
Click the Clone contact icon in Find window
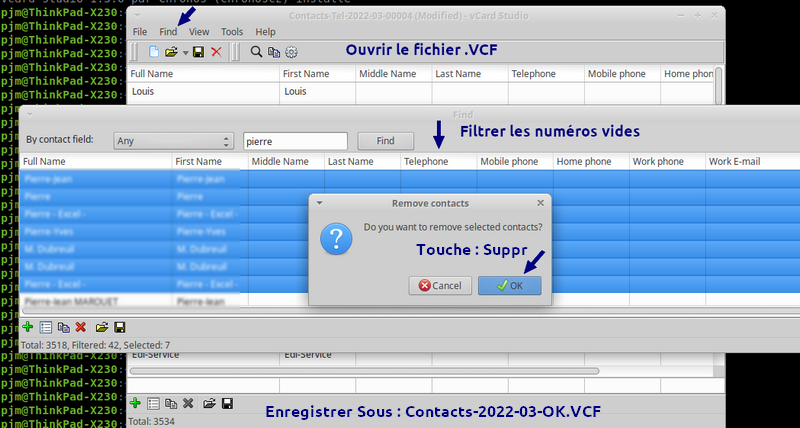pyautogui.click(x=63, y=327)
